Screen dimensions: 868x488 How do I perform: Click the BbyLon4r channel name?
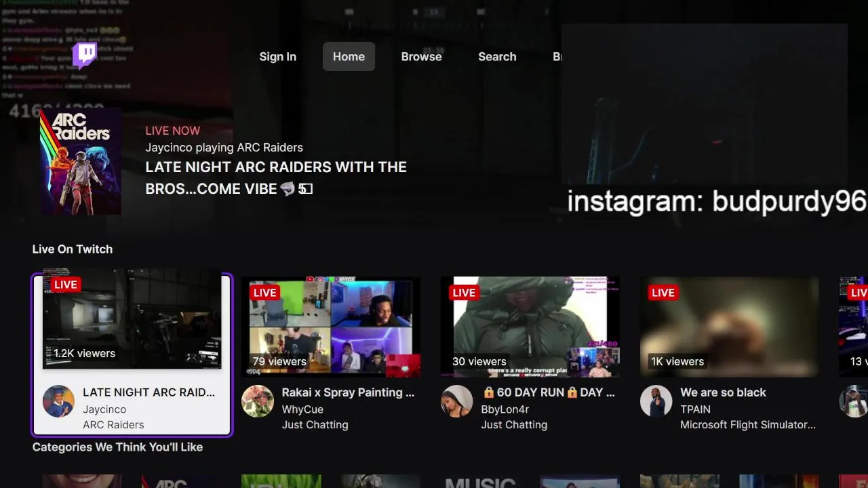(505, 409)
